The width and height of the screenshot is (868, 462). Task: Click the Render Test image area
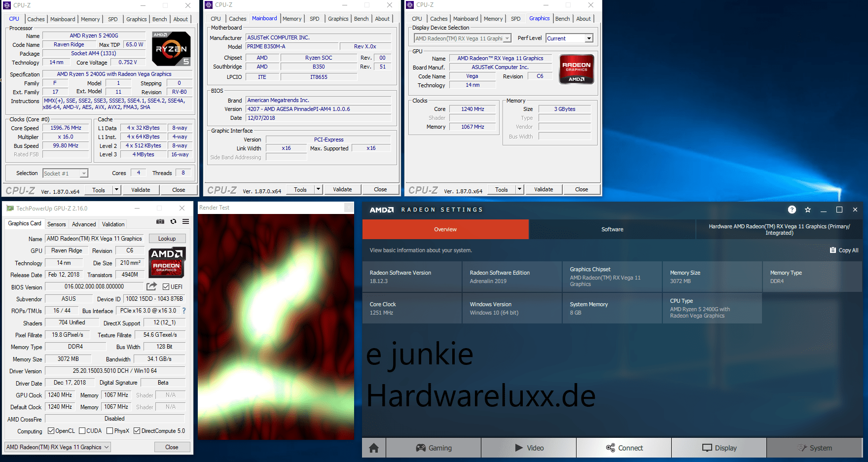276,326
